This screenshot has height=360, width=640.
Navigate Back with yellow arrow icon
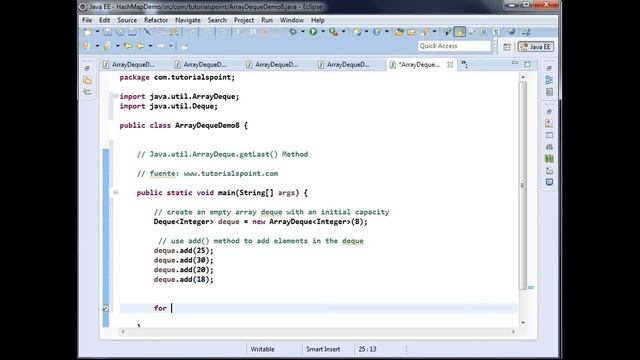140,46
